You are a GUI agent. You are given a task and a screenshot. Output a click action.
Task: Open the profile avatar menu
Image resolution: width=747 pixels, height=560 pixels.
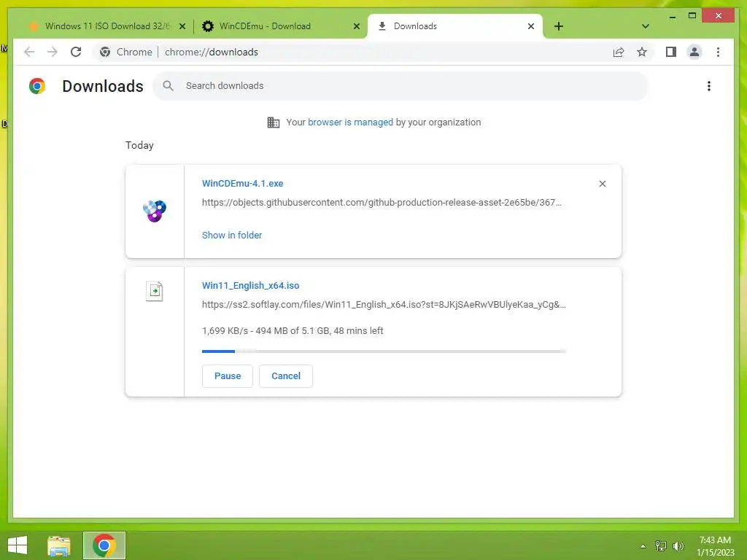694,52
